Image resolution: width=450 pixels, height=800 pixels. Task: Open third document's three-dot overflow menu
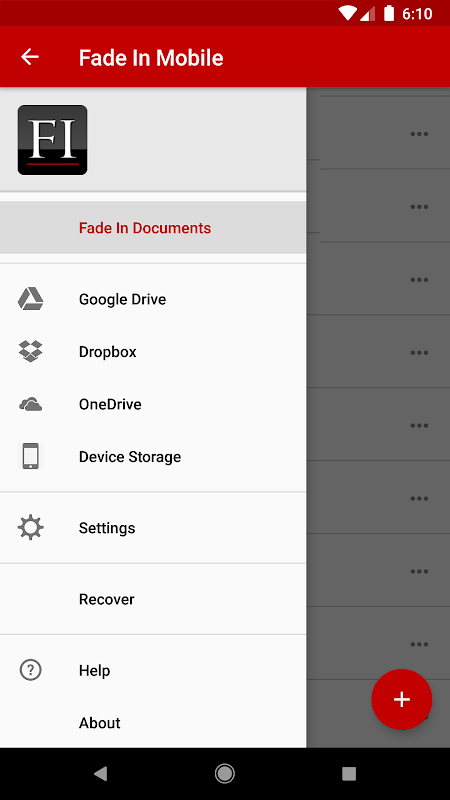(419, 280)
